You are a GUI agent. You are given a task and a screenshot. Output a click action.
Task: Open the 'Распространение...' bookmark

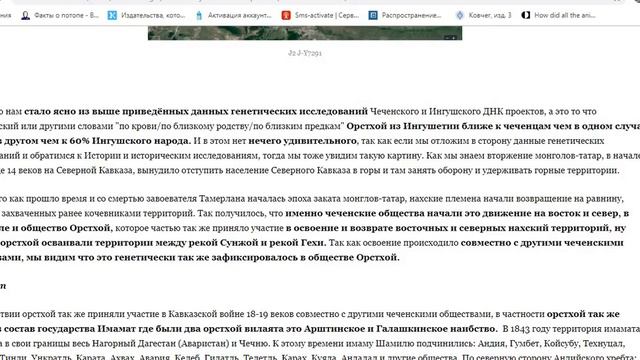click(x=405, y=16)
